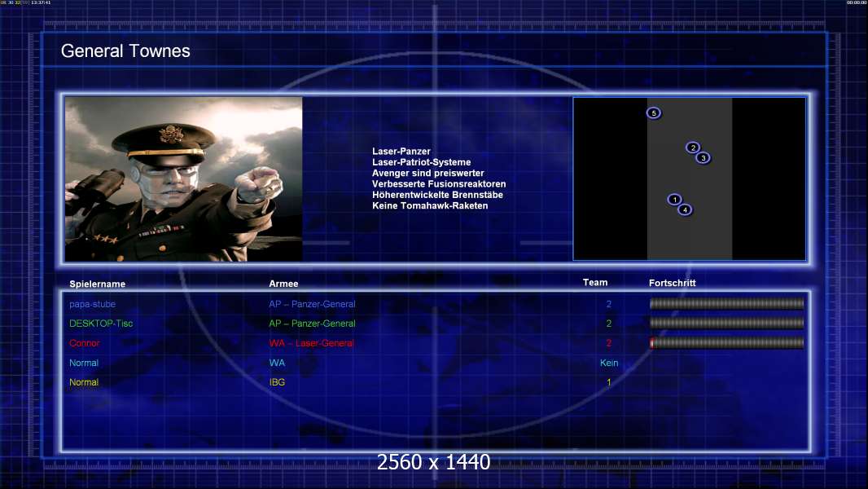Click the Fortschritt column header

[672, 283]
